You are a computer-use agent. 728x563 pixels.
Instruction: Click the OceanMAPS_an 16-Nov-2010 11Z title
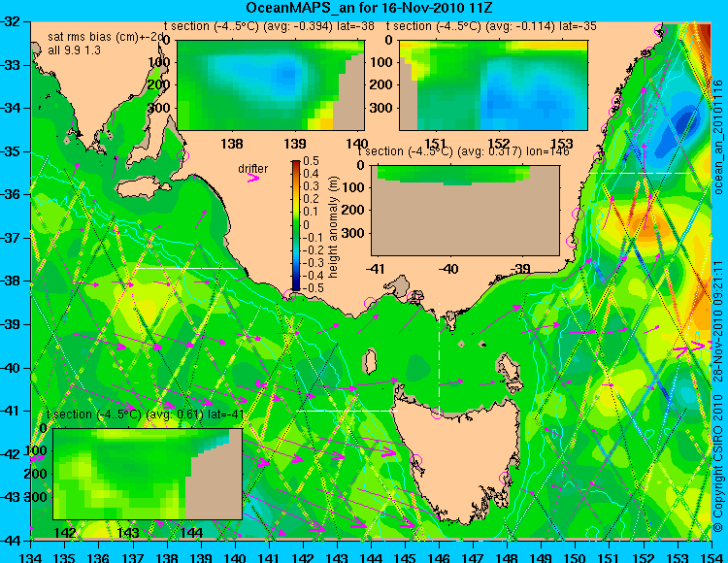[x=369, y=8]
